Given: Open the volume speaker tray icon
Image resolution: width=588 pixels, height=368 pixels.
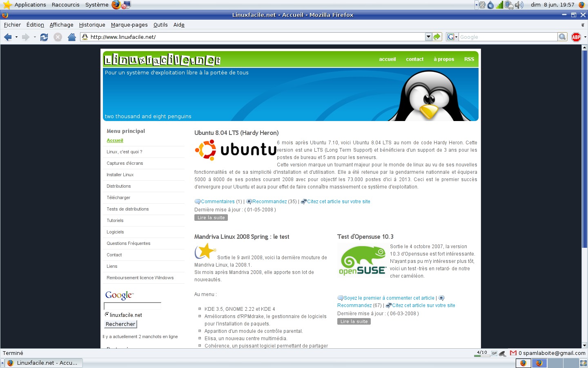Looking at the screenshot, I should click(519, 5).
